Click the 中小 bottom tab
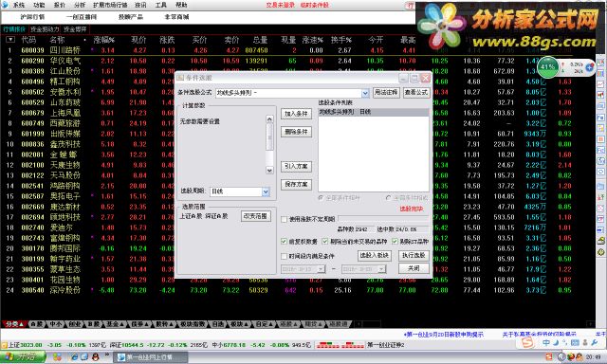607x364 pixels. pos(56,324)
